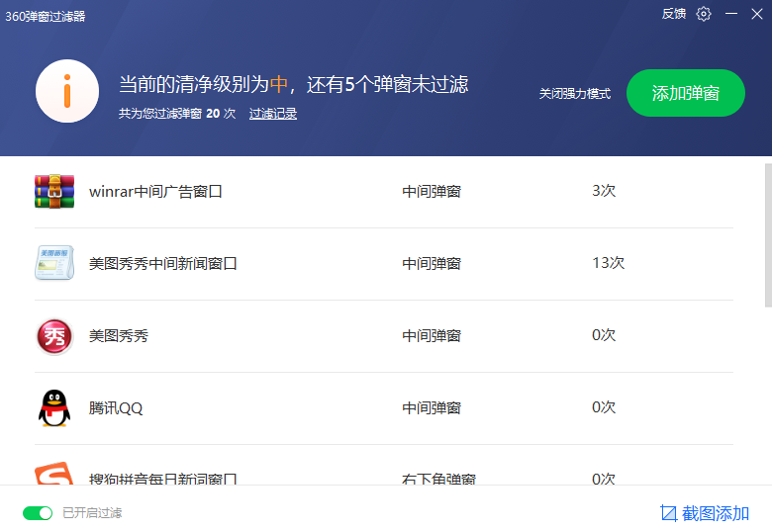Click the red 美图秀秀 app icon
This screenshot has height=532, width=772.
pos(54,336)
